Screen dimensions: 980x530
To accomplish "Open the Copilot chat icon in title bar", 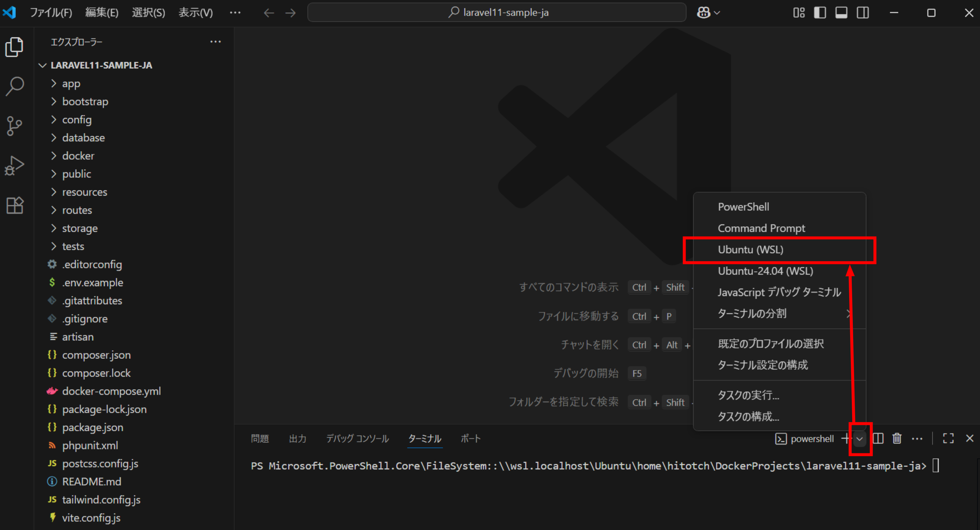I will click(x=703, y=13).
